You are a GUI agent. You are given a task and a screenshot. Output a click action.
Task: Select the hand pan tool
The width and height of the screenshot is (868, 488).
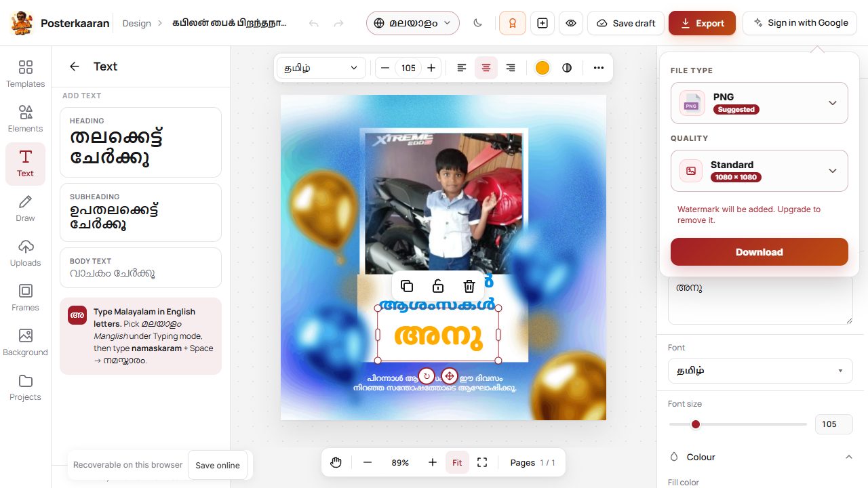(336, 462)
